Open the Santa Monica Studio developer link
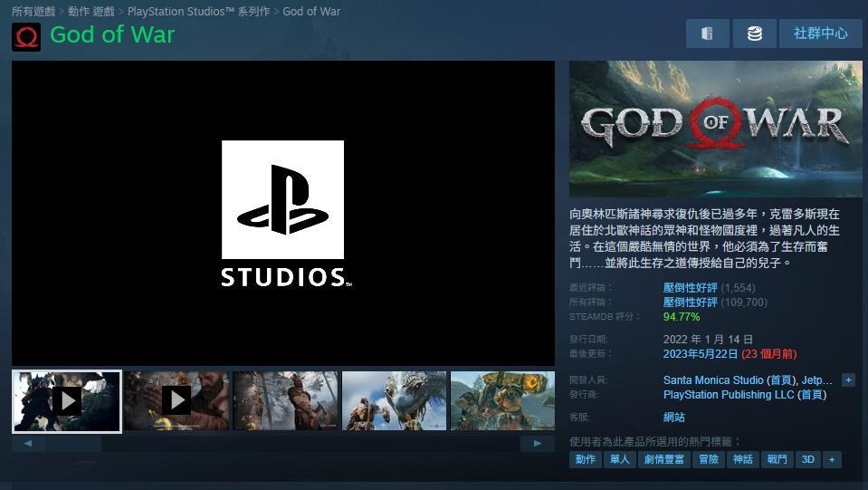The image size is (868, 490). (x=713, y=380)
